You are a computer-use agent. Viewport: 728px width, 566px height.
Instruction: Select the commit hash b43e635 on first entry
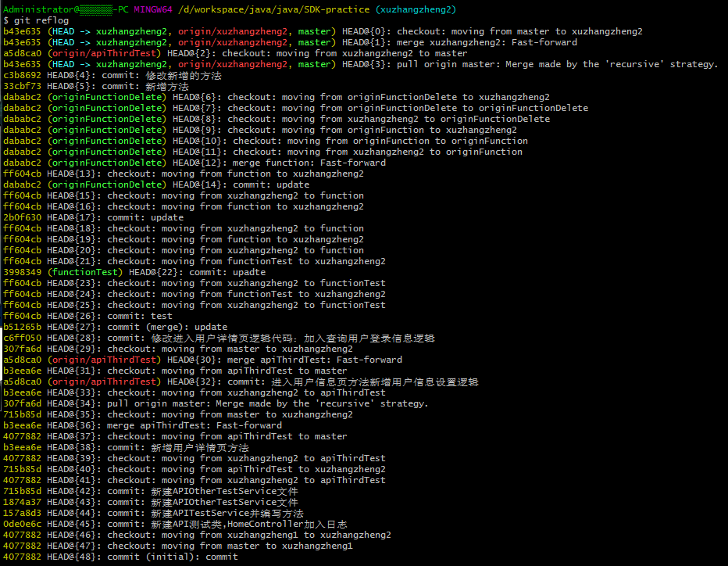tap(20, 31)
